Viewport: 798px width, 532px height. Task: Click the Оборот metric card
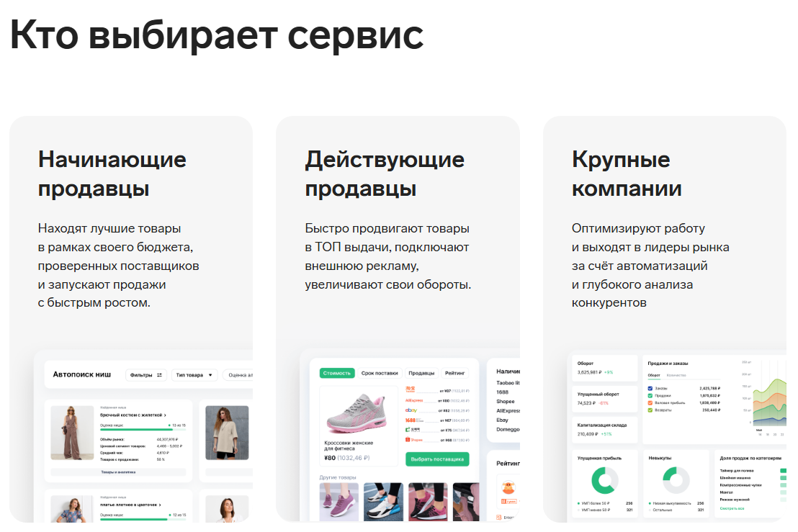point(604,369)
